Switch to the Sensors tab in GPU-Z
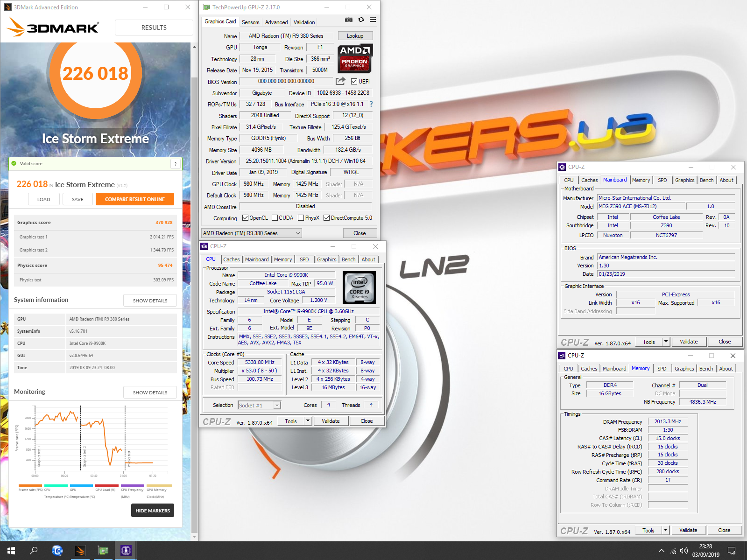747x560 pixels. click(x=250, y=22)
